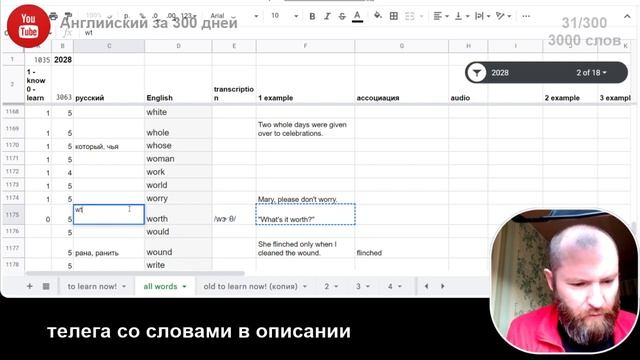This screenshot has width=640, height=360.
Task: Click the 'Mary, please don't worry.' cell
Action: [x=305, y=198]
